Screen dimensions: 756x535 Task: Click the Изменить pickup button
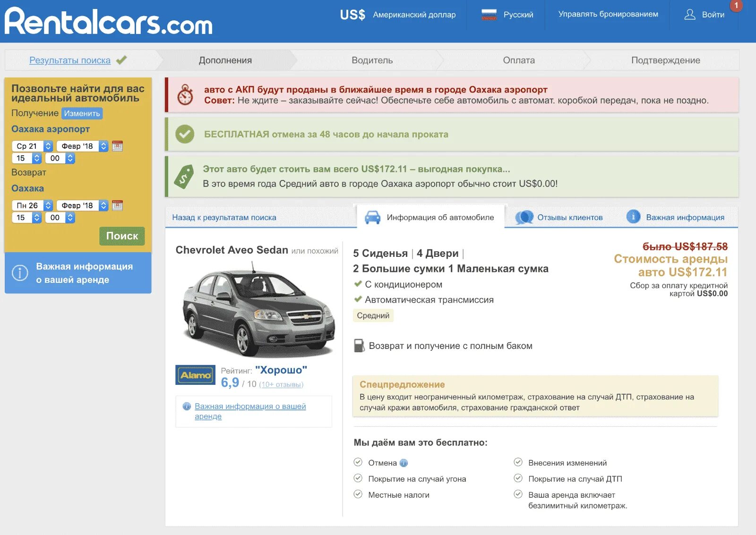point(82,113)
